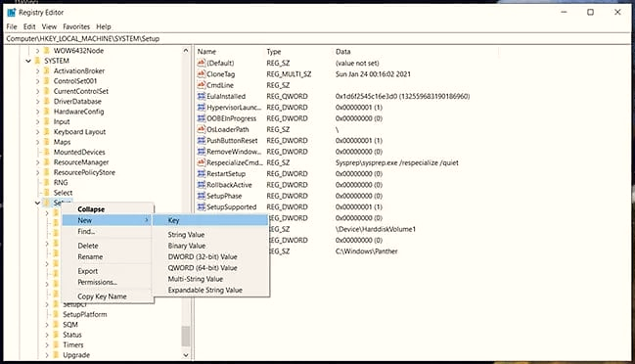The width and height of the screenshot is (635, 364).
Task: Click the RestartSetup DWORD icon
Action: 202,174
